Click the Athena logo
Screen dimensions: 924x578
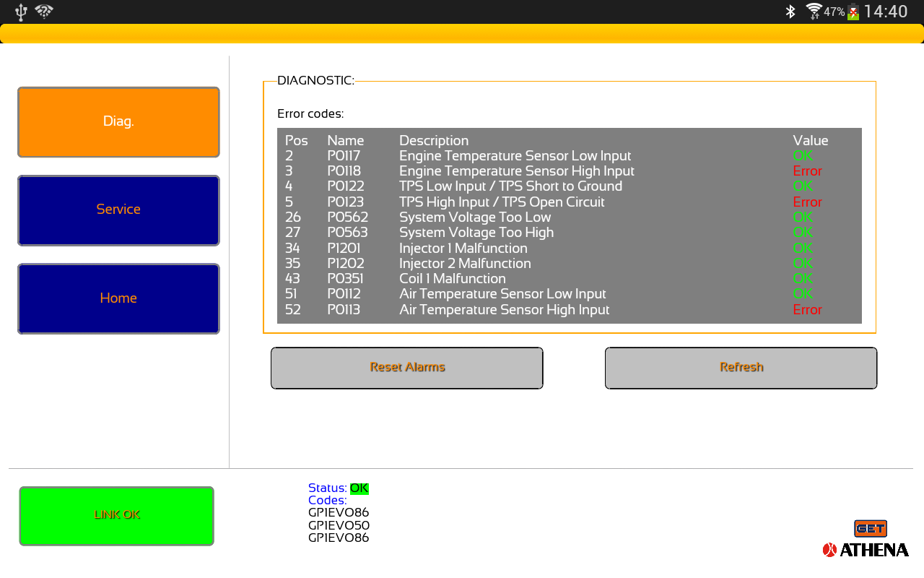click(866, 550)
